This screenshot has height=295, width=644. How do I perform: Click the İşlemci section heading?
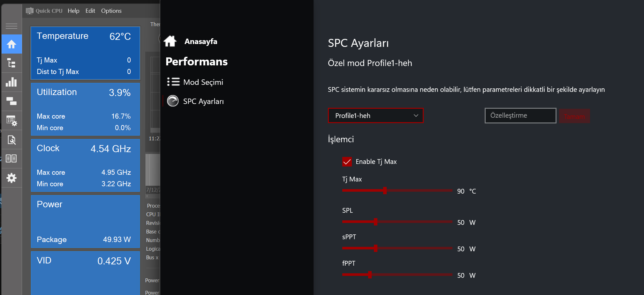tap(341, 139)
